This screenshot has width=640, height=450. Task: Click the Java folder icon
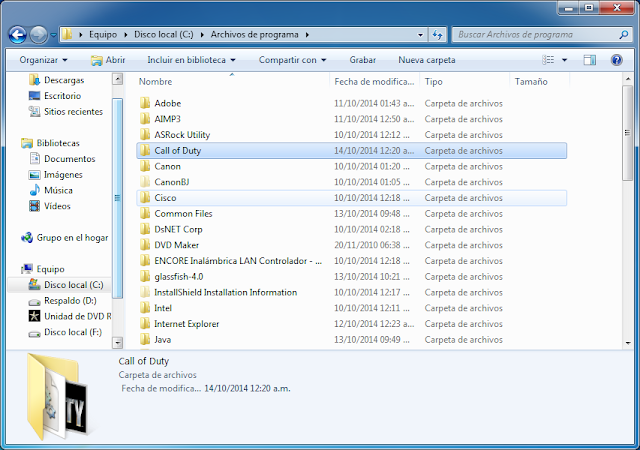pos(145,340)
